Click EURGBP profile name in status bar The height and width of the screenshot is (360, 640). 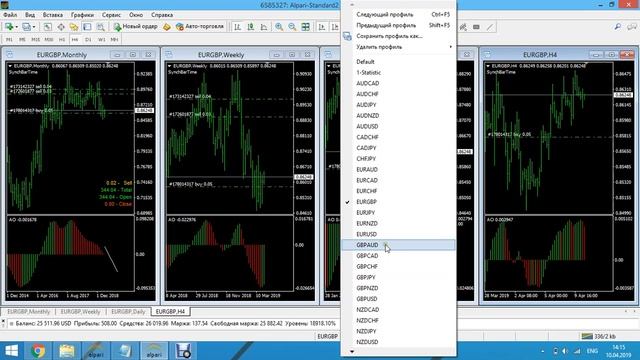327,336
